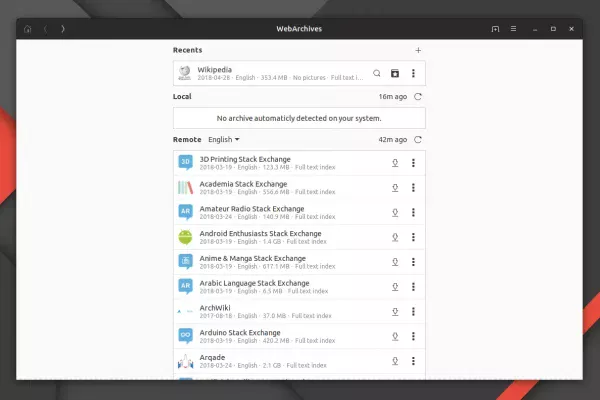Click the 3D Printing blue badge thumbnail
The width and height of the screenshot is (600, 400).
(x=185, y=162)
